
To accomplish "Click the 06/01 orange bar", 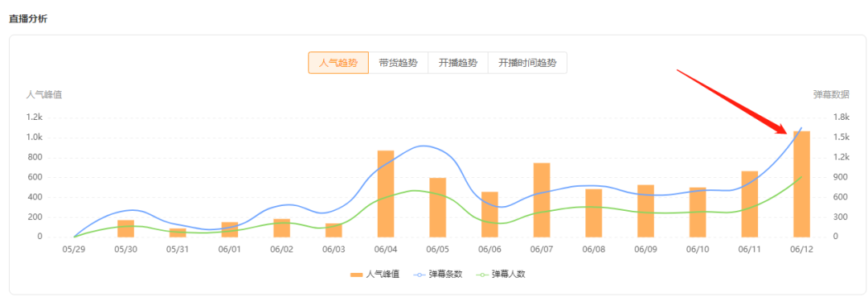I will pos(230,230).
